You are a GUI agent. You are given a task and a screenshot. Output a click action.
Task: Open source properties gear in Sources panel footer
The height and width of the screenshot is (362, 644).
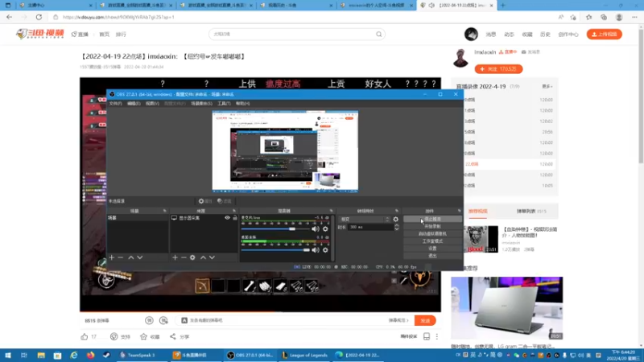pyautogui.click(x=192, y=257)
